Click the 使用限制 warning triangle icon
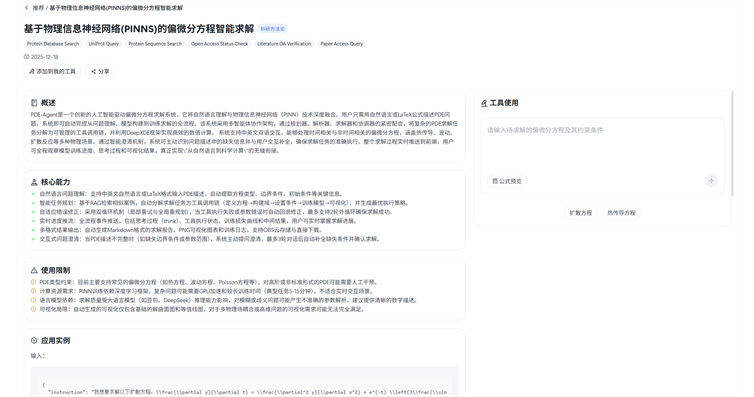 pos(34,270)
